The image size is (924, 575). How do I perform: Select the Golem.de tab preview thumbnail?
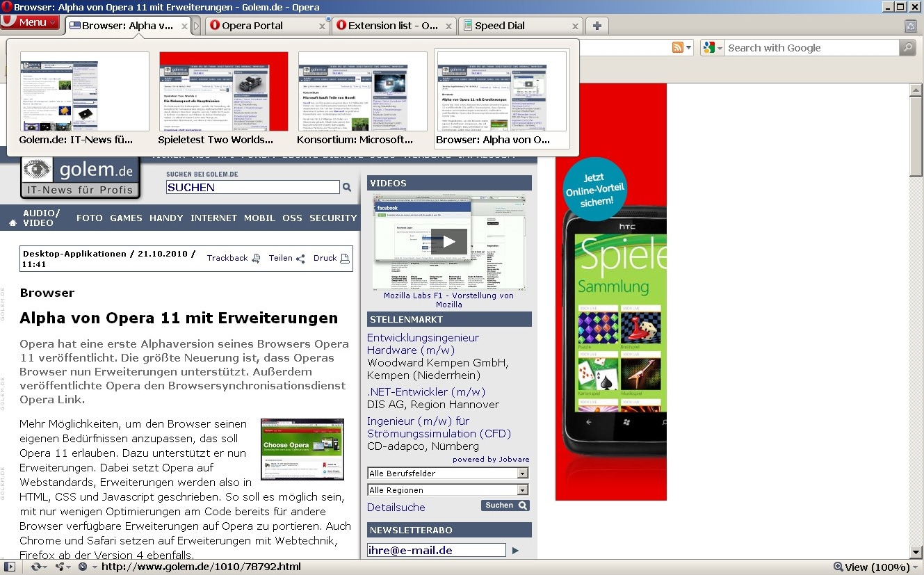click(x=83, y=91)
